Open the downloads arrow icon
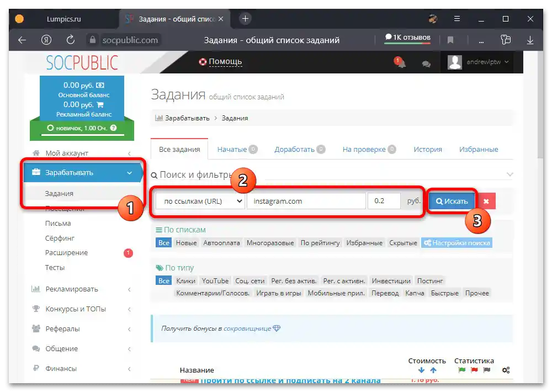The height and width of the screenshot is (392, 552). [x=530, y=40]
